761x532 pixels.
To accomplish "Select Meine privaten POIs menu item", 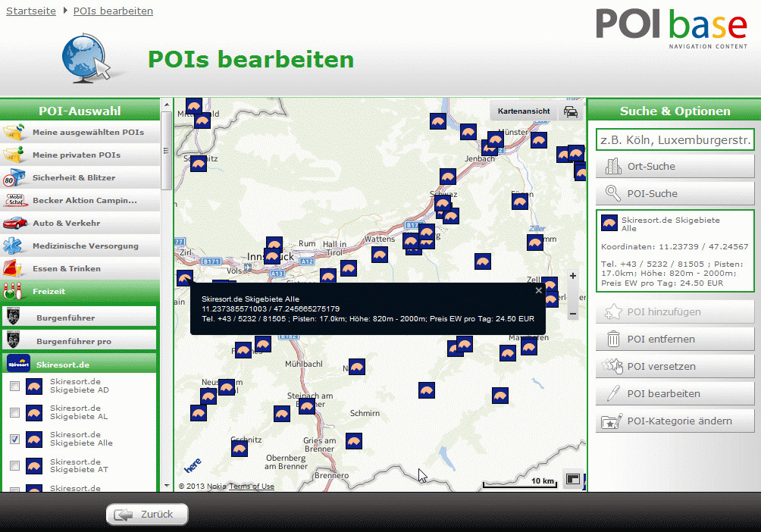I will point(80,155).
